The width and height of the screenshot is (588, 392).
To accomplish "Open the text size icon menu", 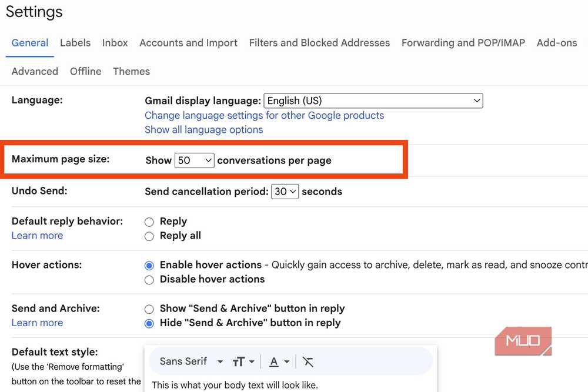I will click(x=243, y=361).
